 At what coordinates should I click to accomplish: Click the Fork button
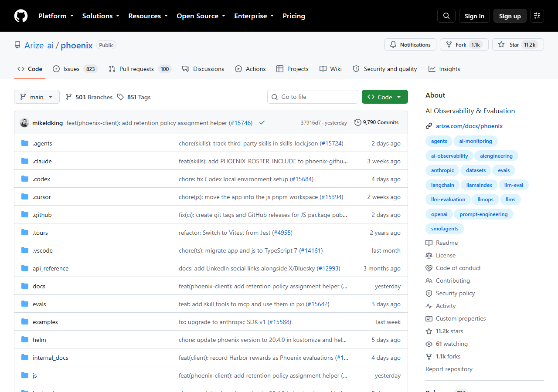pyautogui.click(x=464, y=44)
